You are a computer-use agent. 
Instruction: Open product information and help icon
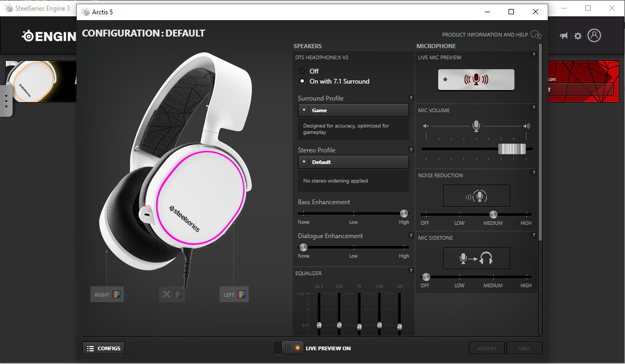(x=536, y=35)
